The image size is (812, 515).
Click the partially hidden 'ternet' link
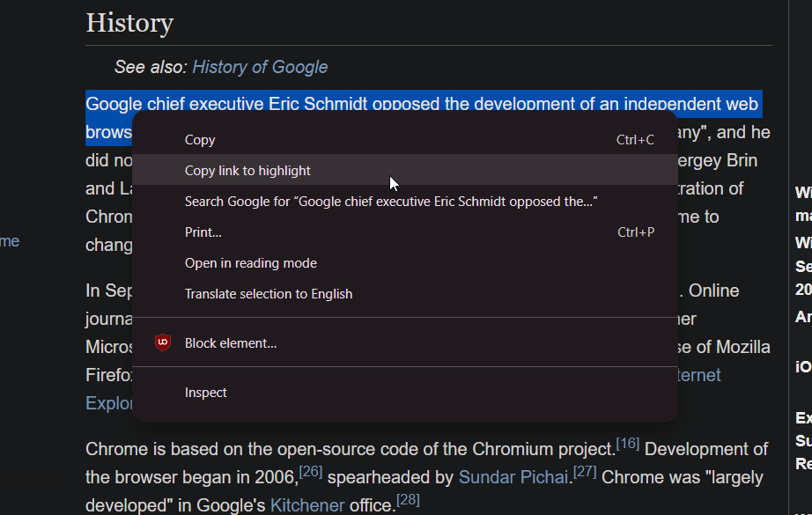(x=698, y=376)
